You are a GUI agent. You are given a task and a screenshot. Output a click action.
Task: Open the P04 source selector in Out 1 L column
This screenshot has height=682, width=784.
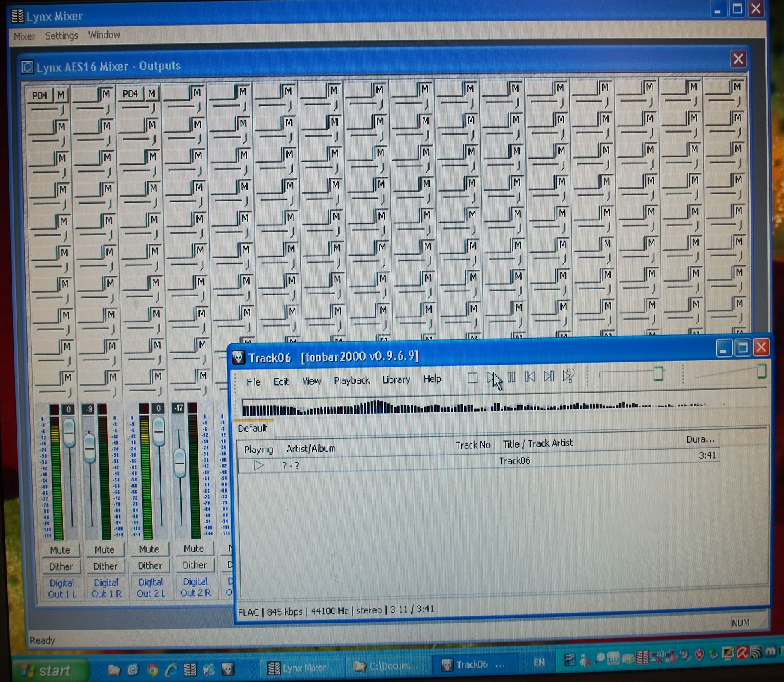point(40,96)
